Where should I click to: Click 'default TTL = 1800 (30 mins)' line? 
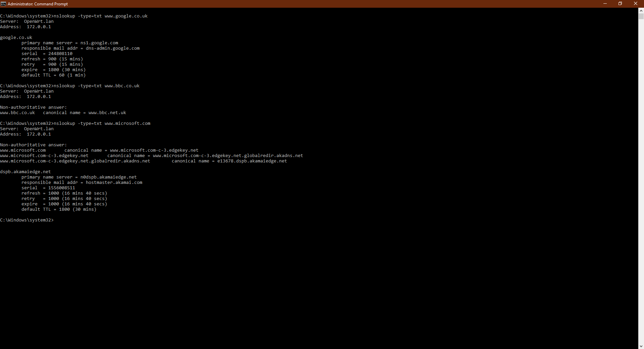tap(59, 209)
